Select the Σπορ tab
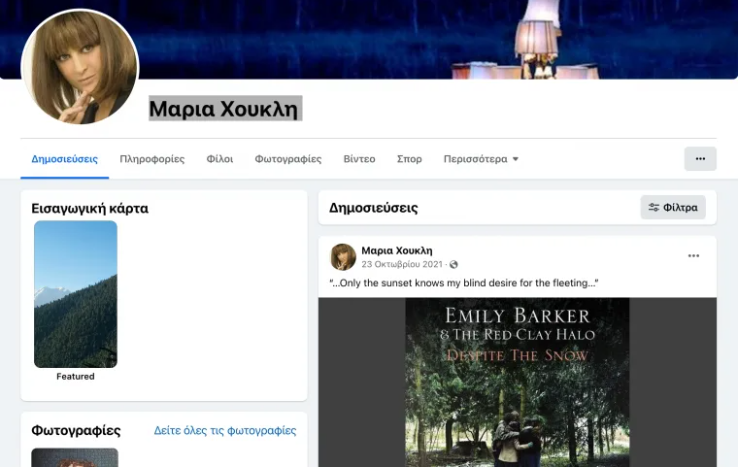 tap(409, 159)
